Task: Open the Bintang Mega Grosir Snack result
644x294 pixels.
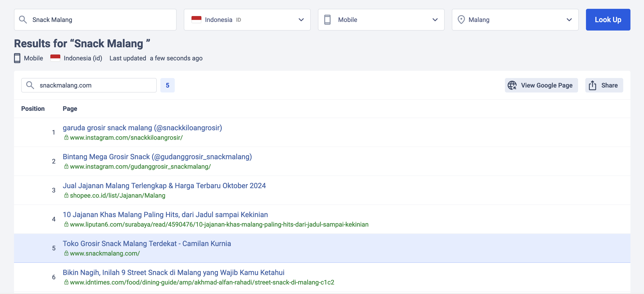Action: [x=157, y=157]
